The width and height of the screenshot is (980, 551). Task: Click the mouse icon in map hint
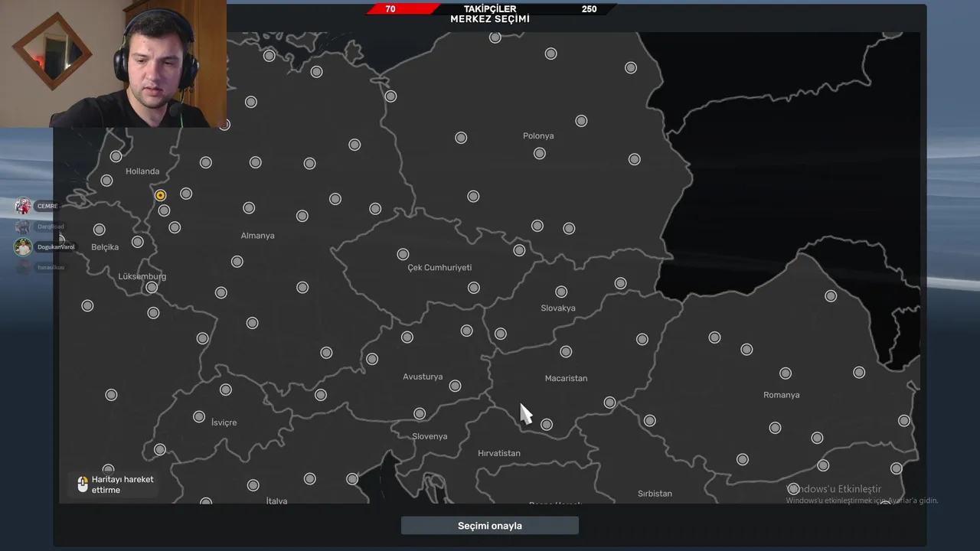pyautogui.click(x=83, y=484)
